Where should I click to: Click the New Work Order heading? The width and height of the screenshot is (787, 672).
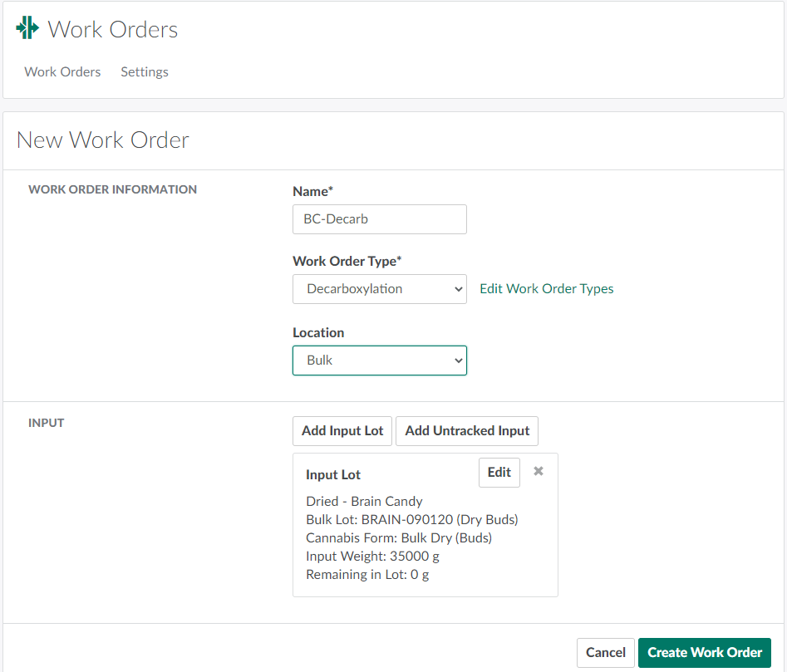pos(103,140)
